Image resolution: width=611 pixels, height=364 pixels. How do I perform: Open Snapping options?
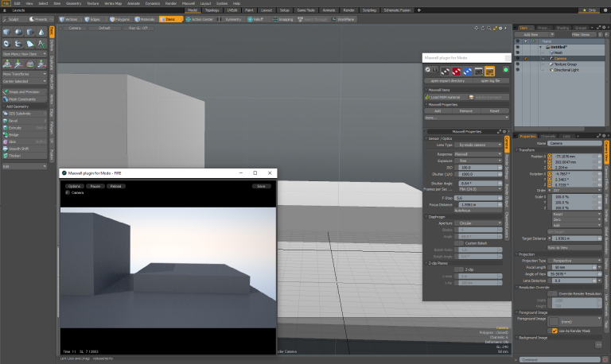(x=283, y=19)
